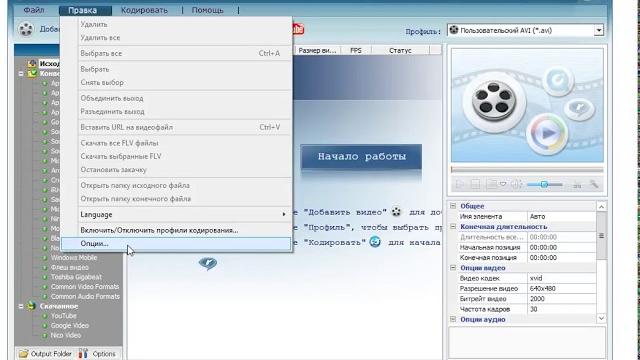Adjust the volume slider under the preview
Image resolution: width=640 pixels, height=360 pixels.
coord(544,184)
